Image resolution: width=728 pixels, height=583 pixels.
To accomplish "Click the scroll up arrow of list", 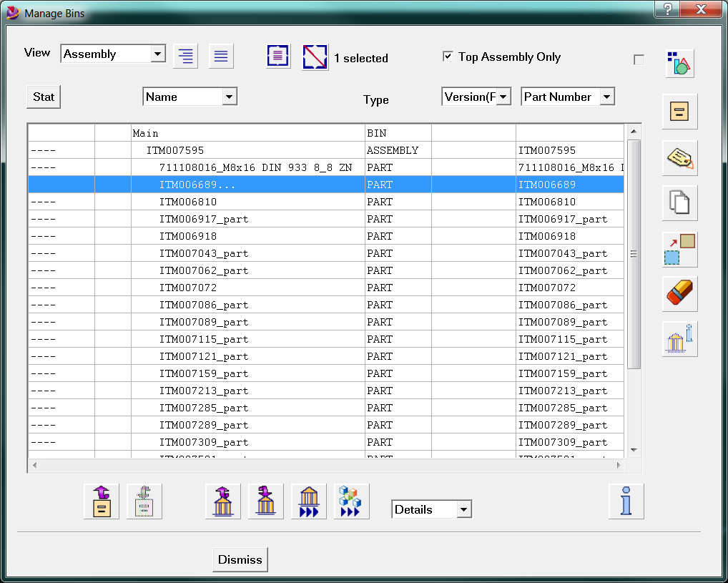I will click(x=634, y=132).
